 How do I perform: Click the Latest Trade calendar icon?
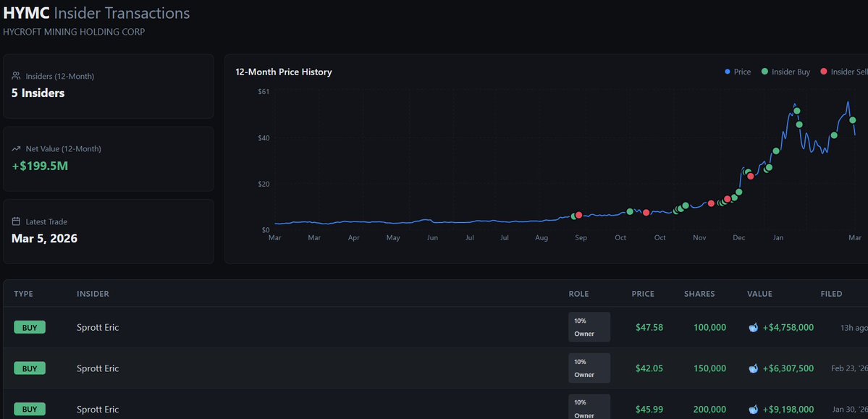(16, 221)
